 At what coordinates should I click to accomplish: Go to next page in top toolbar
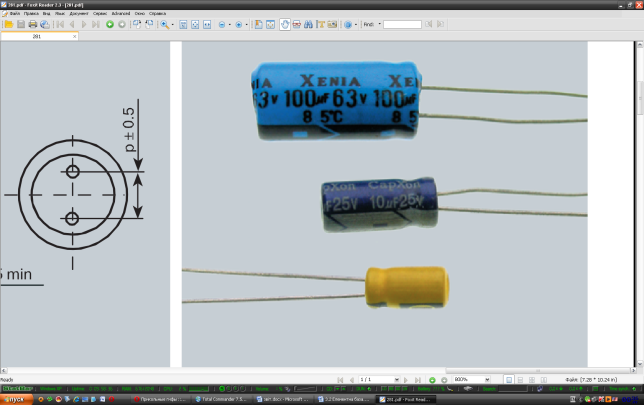[84, 25]
